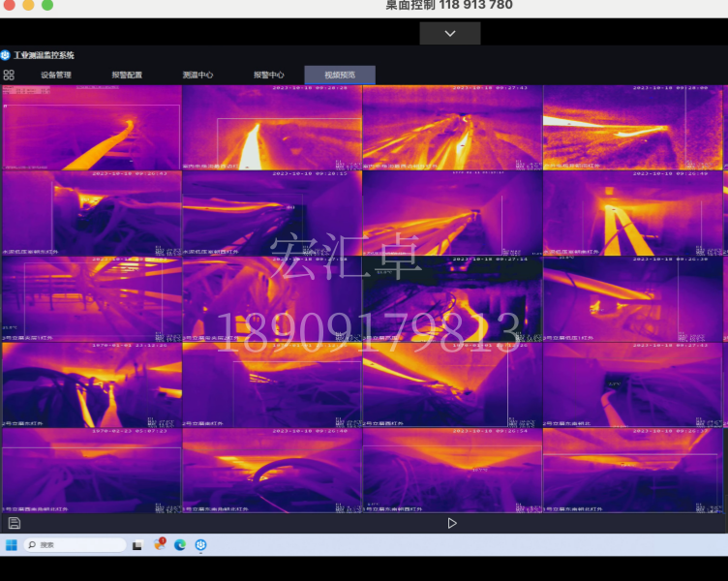Select the feed stamped 09:27:14

tap(453, 299)
